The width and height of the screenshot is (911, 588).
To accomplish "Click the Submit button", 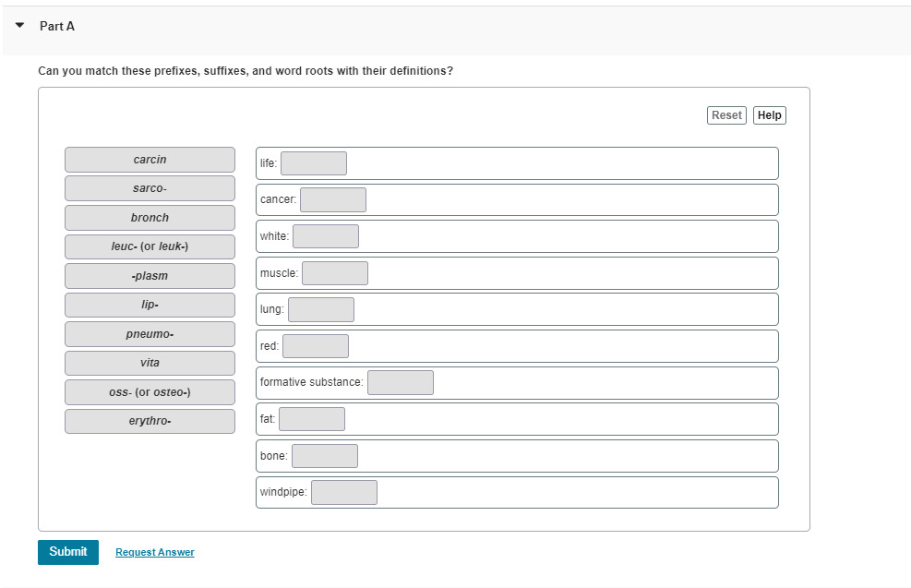I will 67,551.
